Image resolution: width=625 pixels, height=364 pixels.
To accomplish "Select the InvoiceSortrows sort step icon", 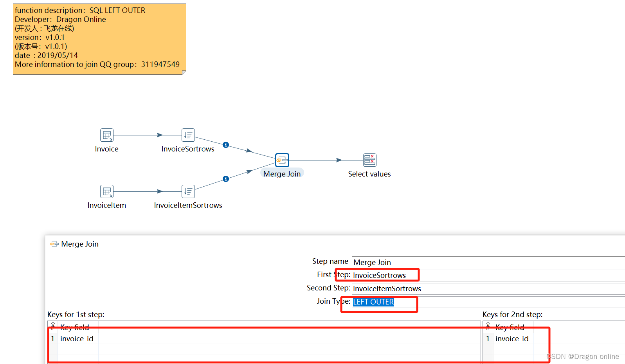I will pyautogui.click(x=188, y=135).
